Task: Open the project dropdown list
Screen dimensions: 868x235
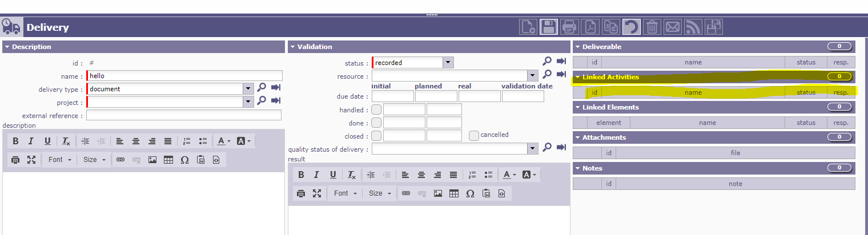Action: pyautogui.click(x=248, y=102)
